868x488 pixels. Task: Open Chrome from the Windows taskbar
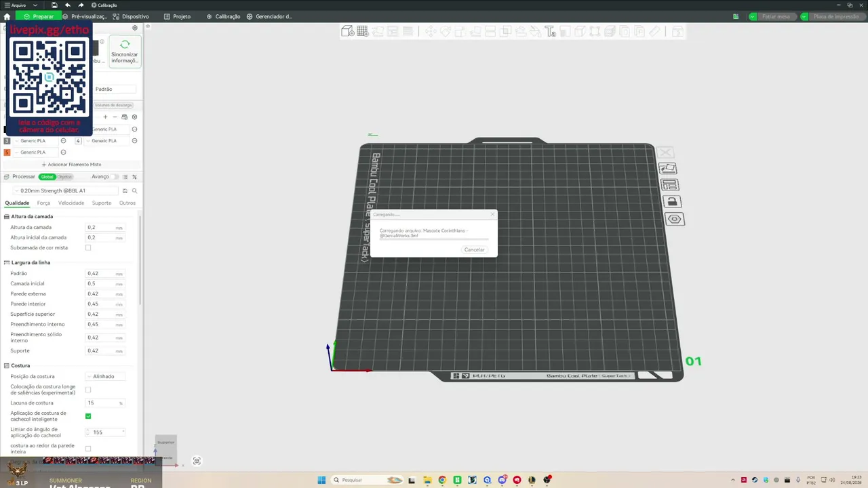click(x=442, y=480)
